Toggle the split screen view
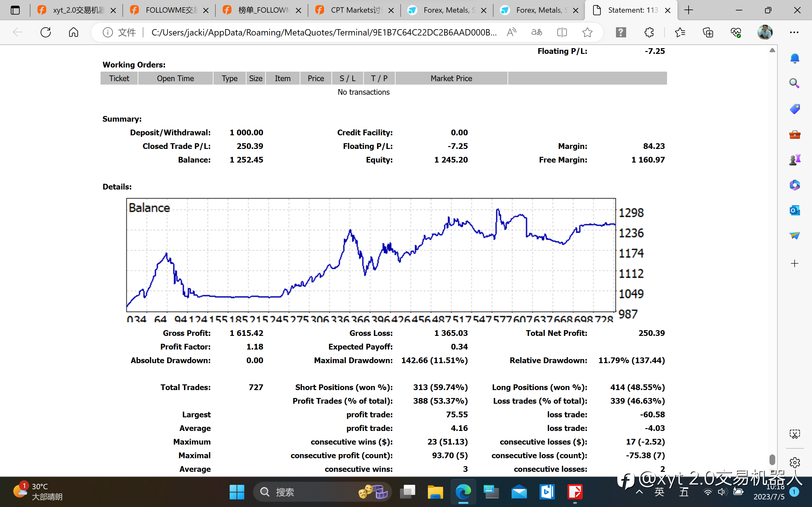Viewport: 812px width, 507px height. click(562, 32)
